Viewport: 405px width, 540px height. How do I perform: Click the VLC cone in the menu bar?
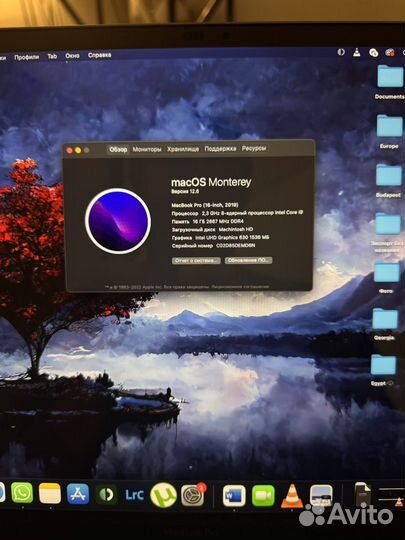pyautogui.click(x=357, y=52)
